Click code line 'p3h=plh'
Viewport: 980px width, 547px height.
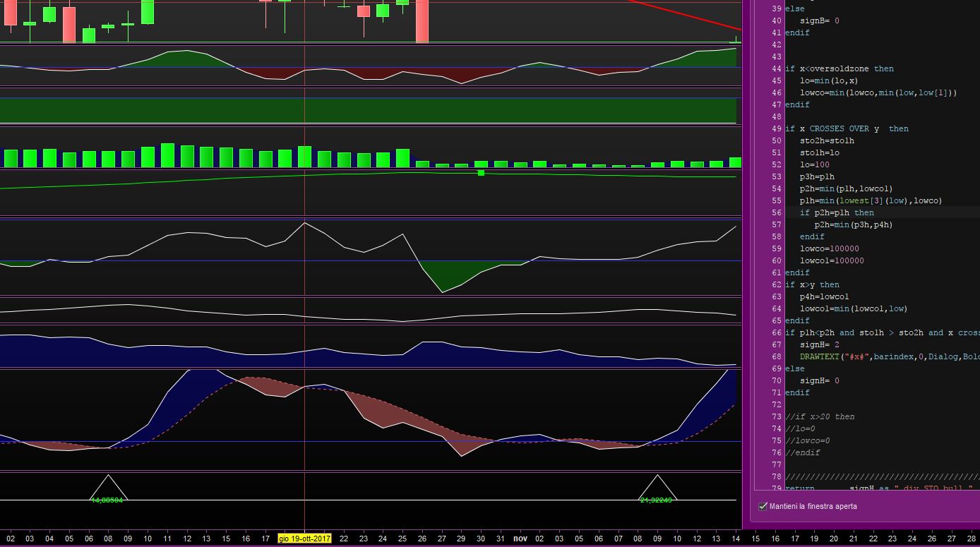tap(817, 176)
